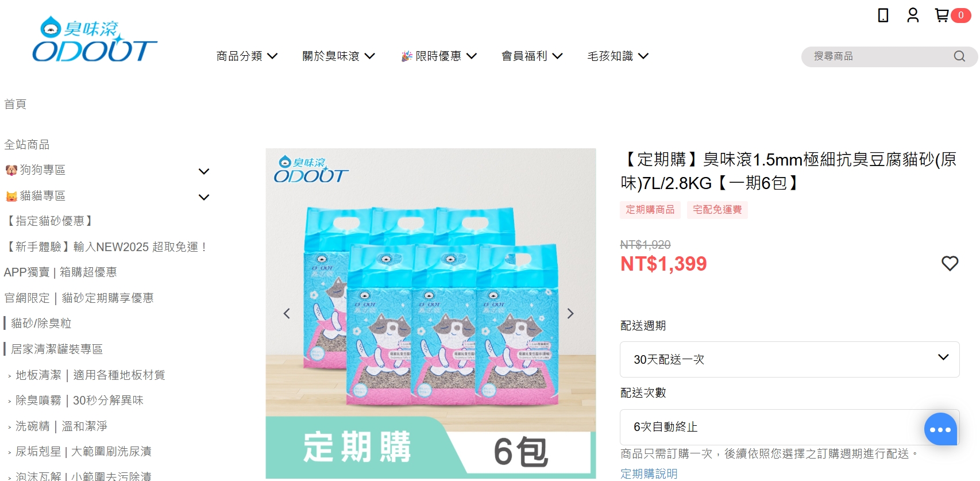Screen dimensions: 980x481
Task: Open the 商品分類 menu
Action: (x=247, y=56)
